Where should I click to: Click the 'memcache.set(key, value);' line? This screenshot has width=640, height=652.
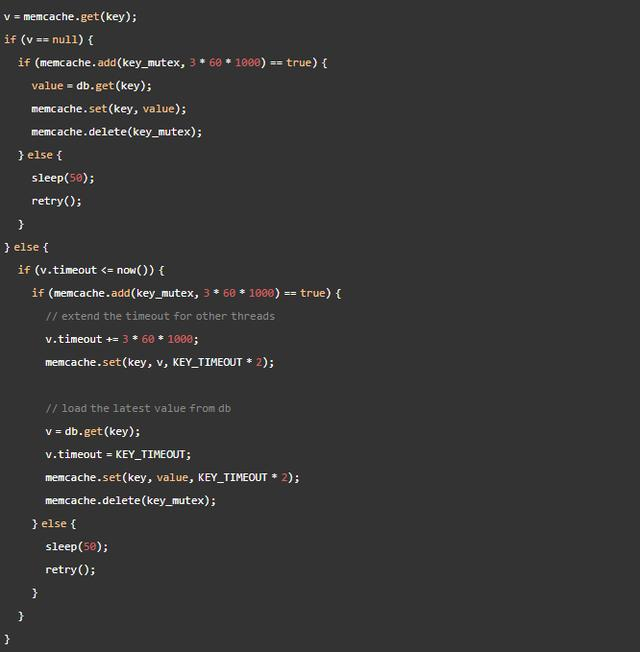pyautogui.click(x=109, y=109)
